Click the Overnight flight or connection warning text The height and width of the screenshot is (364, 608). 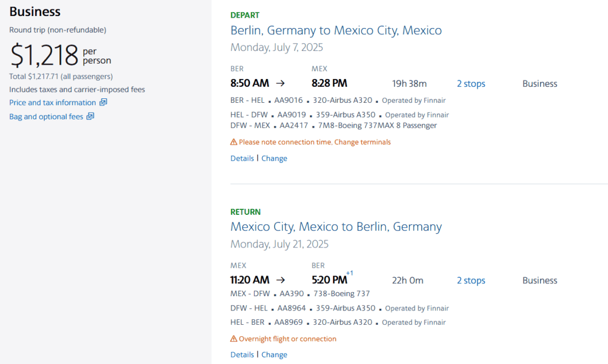pos(287,339)
